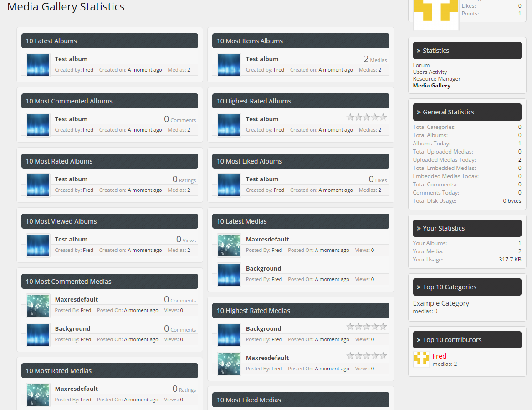
Task: Open Test album thumbnail in 10 Most Items Albums
Action: click(229, 65)
